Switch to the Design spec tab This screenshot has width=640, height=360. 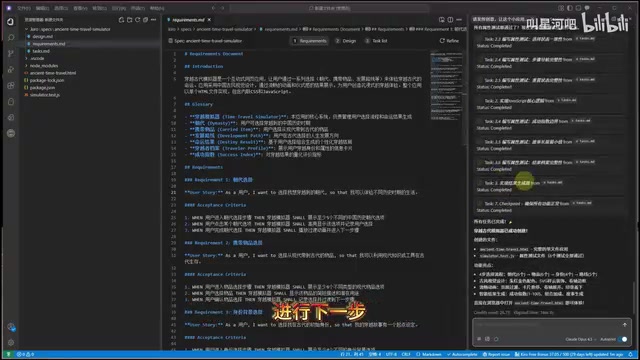pos(346,41)
